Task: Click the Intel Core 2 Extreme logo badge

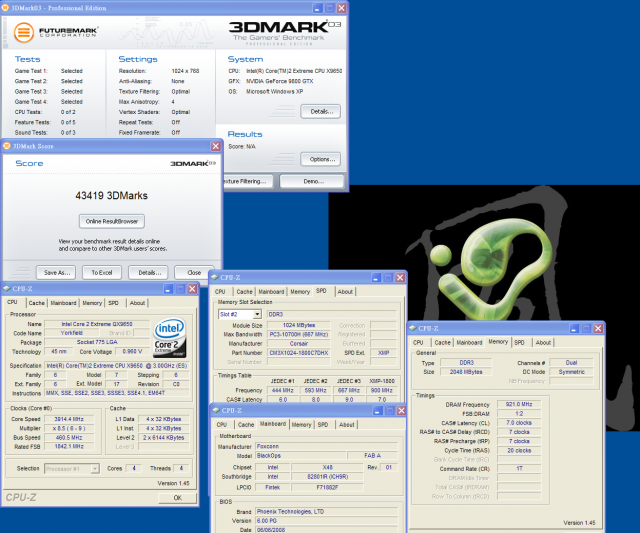Action: 169,338
